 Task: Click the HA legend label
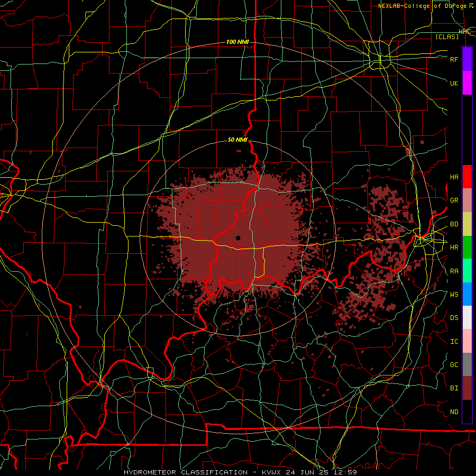454,177
